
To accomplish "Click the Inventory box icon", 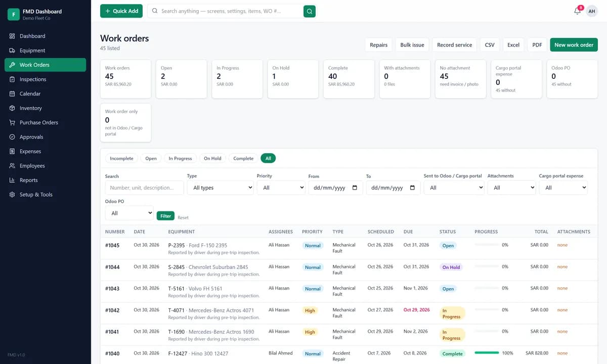I will (x=12, y=108).
